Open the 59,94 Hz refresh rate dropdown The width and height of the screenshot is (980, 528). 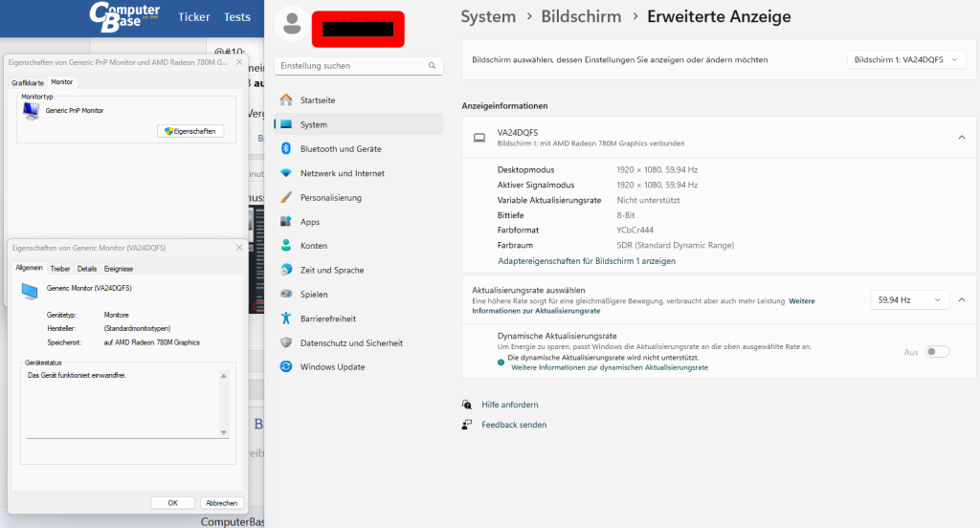[910, 300]
